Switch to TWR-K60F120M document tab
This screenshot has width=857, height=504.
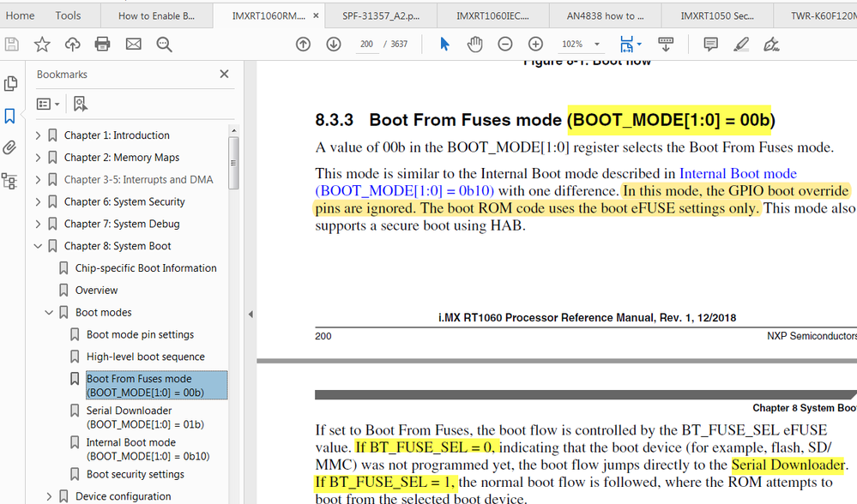tap(816, 15)
